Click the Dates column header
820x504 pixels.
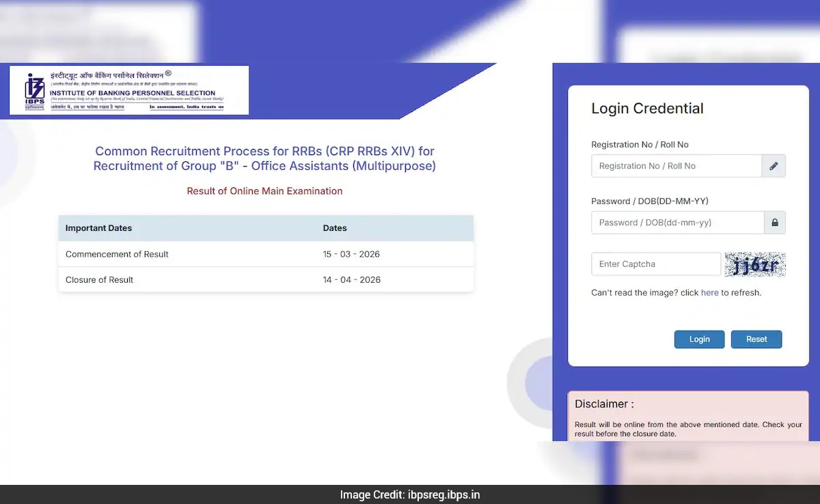[x=335, y=228]
